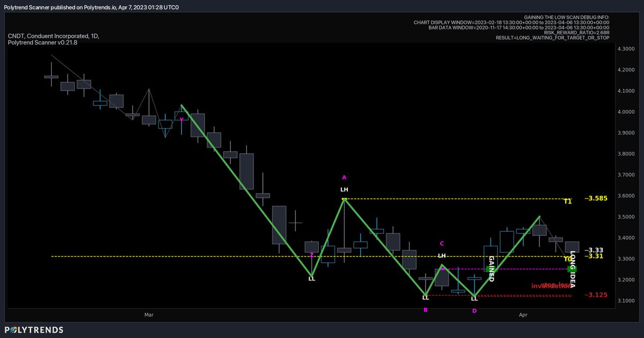Viewport: 644px width, 338px height.
Task: Click the 3.2000 price axis value
Action: tap(627, 280)
